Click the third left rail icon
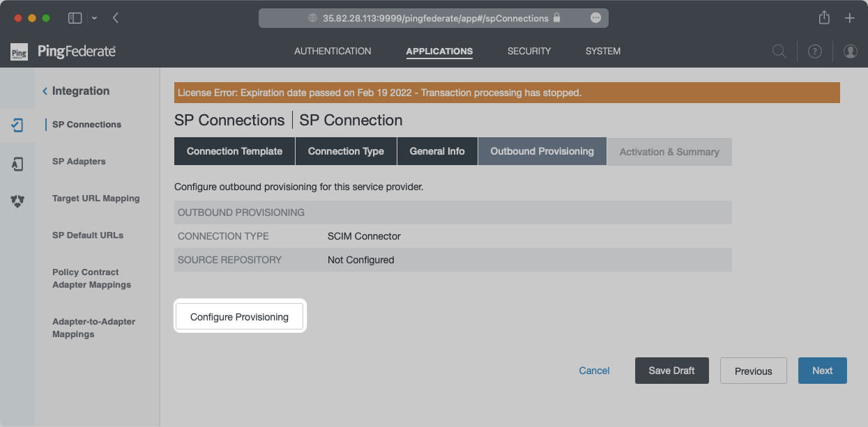Screen dimensions: 868x427 point(17,201)
